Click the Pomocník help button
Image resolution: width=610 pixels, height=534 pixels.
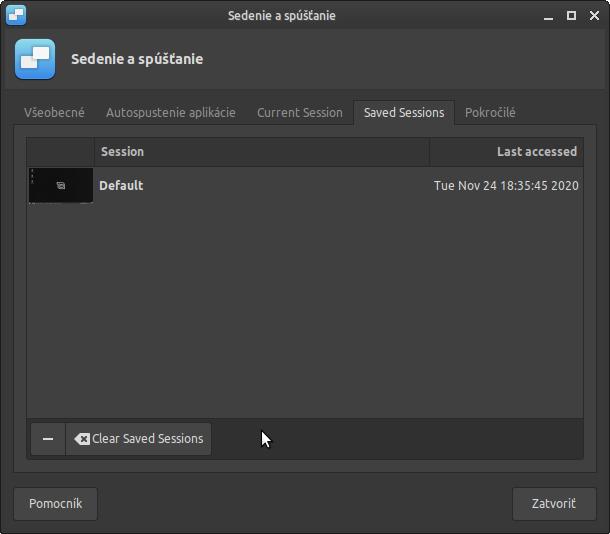tap(56, 504)
